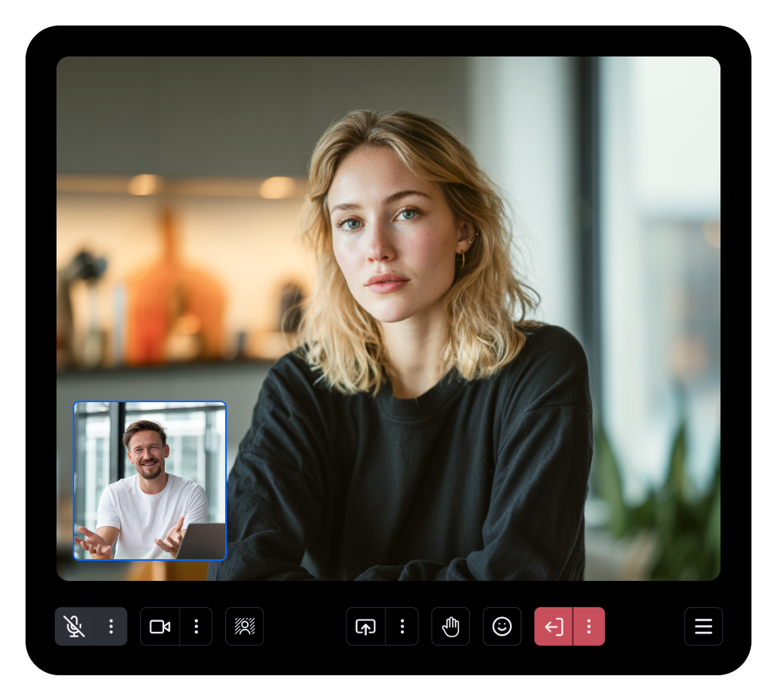
Task: Unmute the microphone
Action: 74,627
